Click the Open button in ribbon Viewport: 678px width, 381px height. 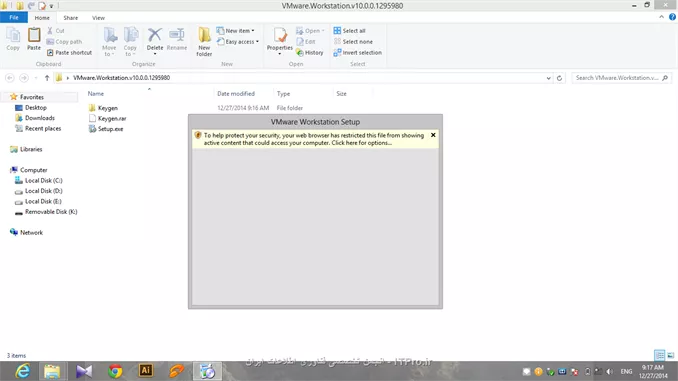[310, 31]
